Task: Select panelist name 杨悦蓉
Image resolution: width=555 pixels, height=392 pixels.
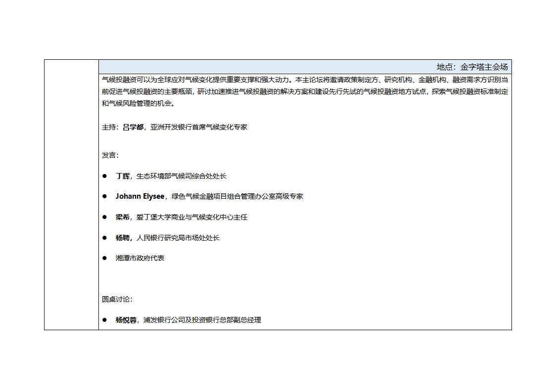Action: (126, 320)
